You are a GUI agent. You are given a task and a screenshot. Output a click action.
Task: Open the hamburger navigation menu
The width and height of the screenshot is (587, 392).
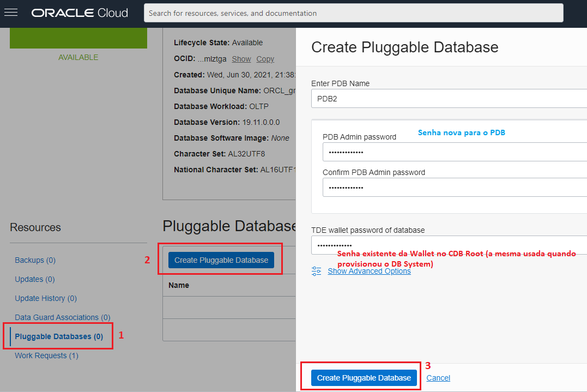tap(11, 13)
